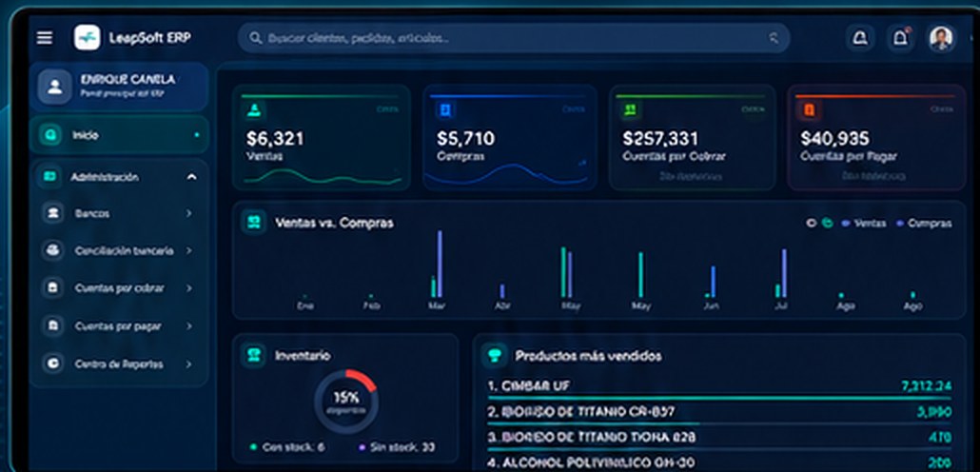
Task: Open Cuentas por pagar sidebar item
Action: 119,325
